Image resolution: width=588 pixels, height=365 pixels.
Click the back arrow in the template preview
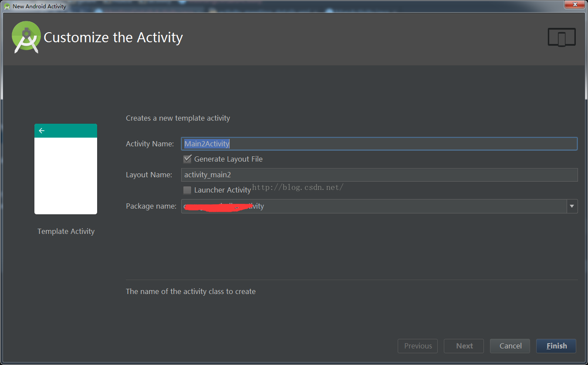[42, 131]
